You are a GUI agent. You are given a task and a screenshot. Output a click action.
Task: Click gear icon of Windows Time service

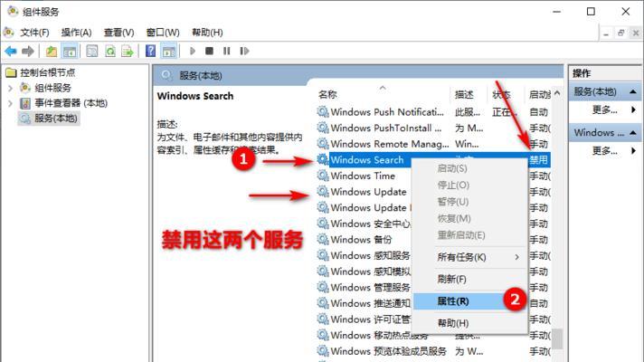323,176
